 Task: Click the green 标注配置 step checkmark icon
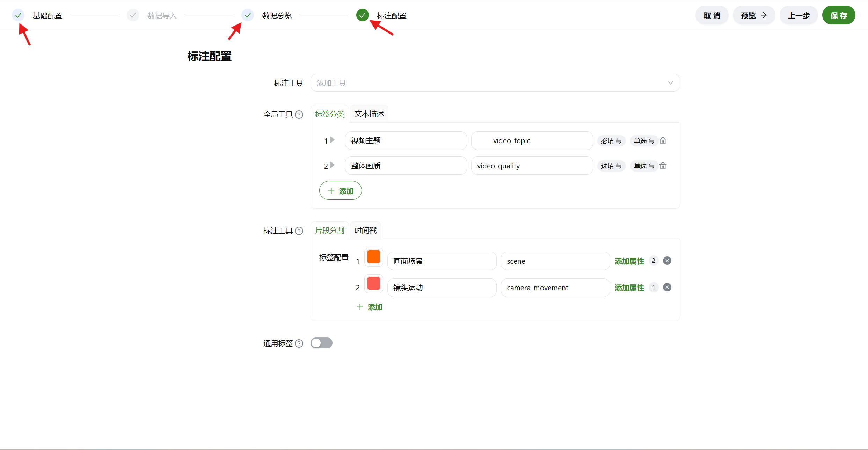click(363, 15)
